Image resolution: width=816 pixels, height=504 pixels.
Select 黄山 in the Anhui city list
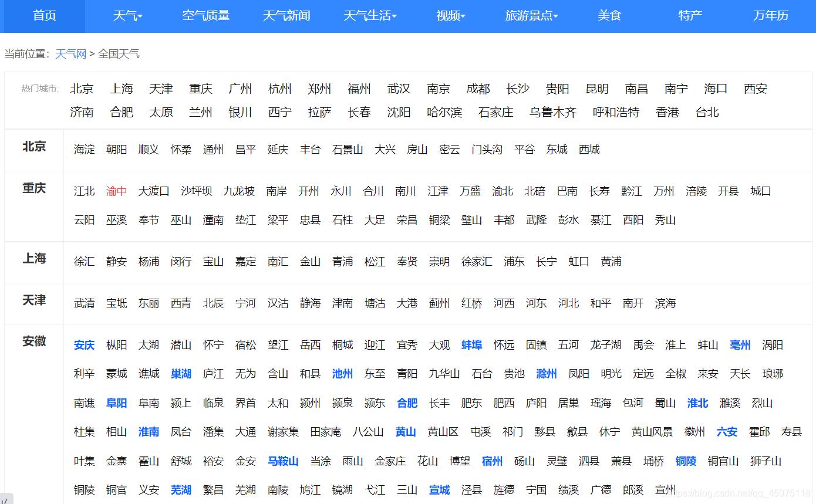406,432
